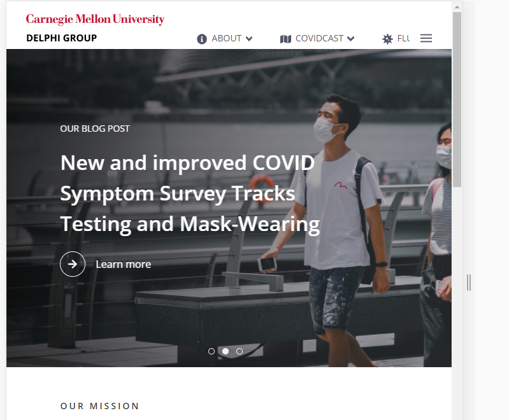Image resolution: width=509 pixels, height=420 pixels.
Task: Expand the About dropdown chevron
Action: point(249,39)
